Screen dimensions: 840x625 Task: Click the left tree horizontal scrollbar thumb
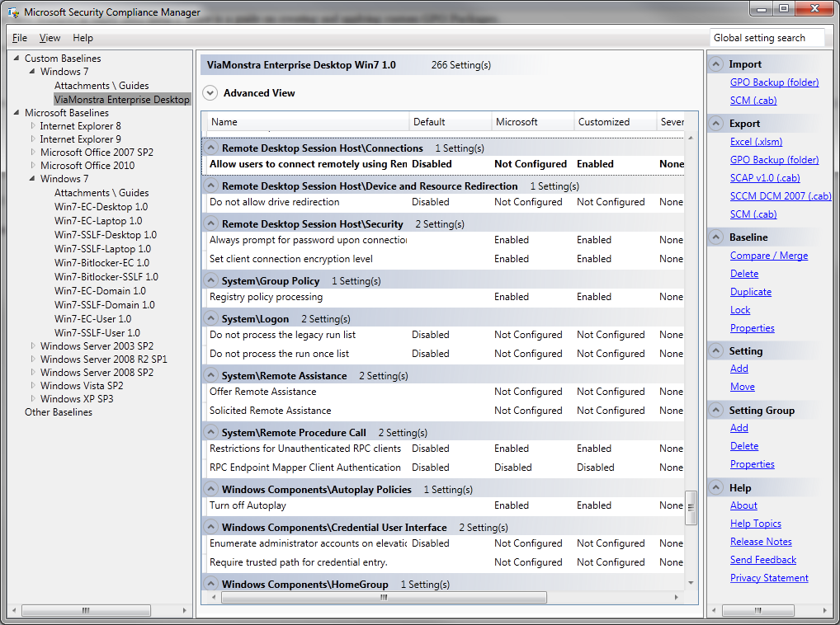tap(86, 610)
